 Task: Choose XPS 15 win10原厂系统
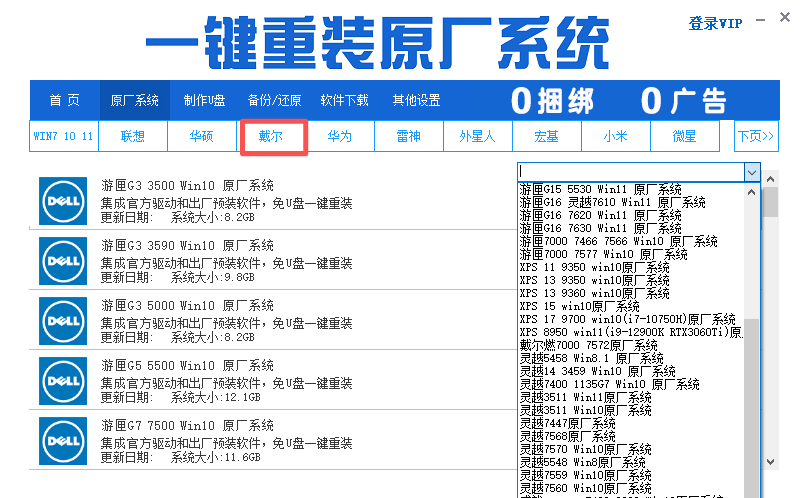[579, 306]
